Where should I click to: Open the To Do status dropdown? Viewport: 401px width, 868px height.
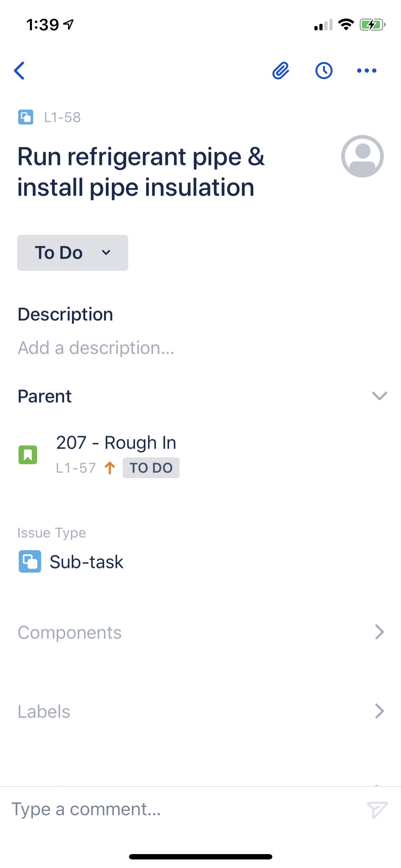pos(73,253)
